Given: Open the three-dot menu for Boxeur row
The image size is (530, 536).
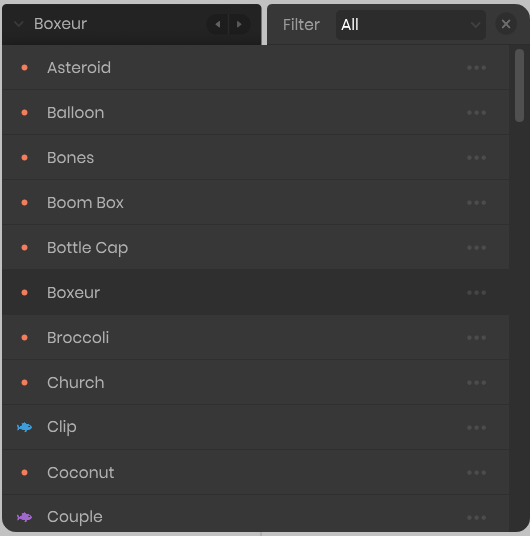Looking at the screenshot, I should [476, 293].
